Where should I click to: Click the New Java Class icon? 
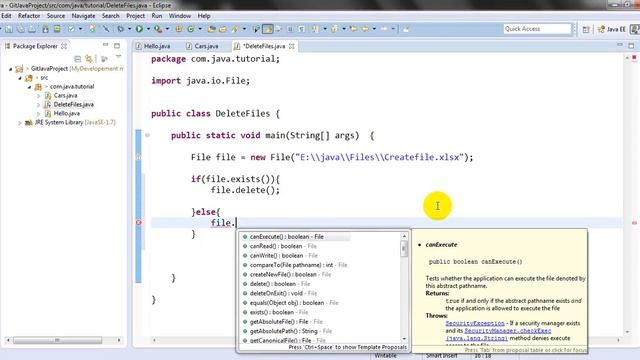point(191,29)
